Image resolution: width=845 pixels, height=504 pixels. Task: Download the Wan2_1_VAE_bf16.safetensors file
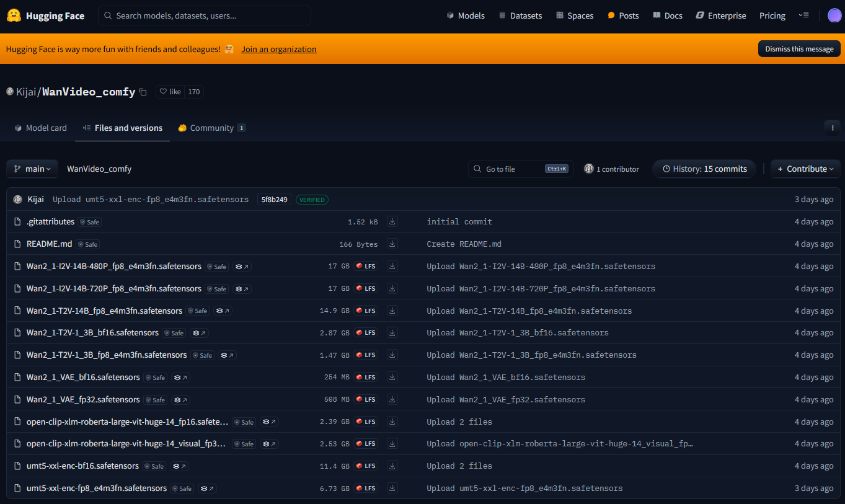tap(392, 377)
